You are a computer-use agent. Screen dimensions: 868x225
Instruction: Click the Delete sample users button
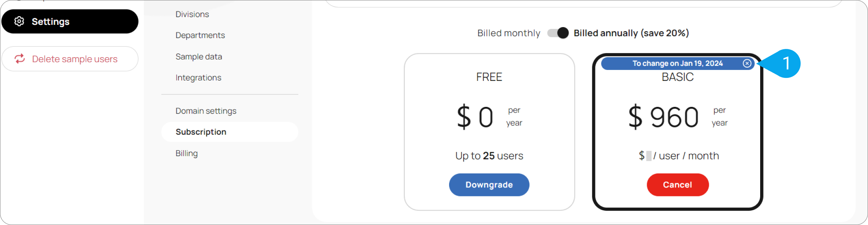click(70, 59)
